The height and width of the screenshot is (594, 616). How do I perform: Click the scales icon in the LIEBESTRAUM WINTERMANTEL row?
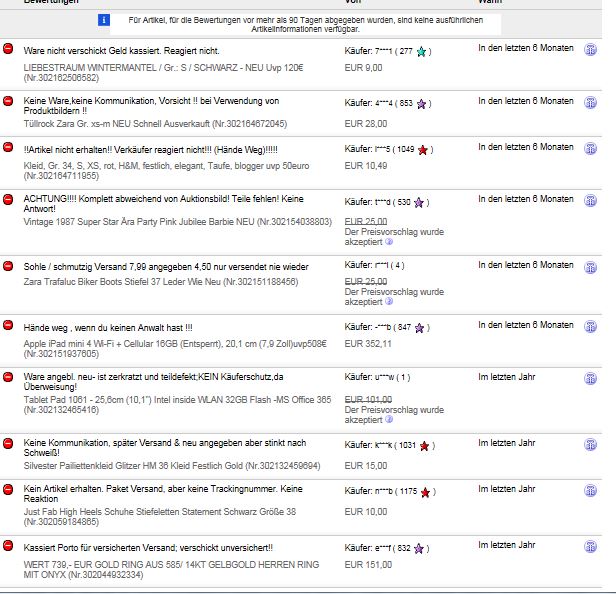(x=590, y=50)
